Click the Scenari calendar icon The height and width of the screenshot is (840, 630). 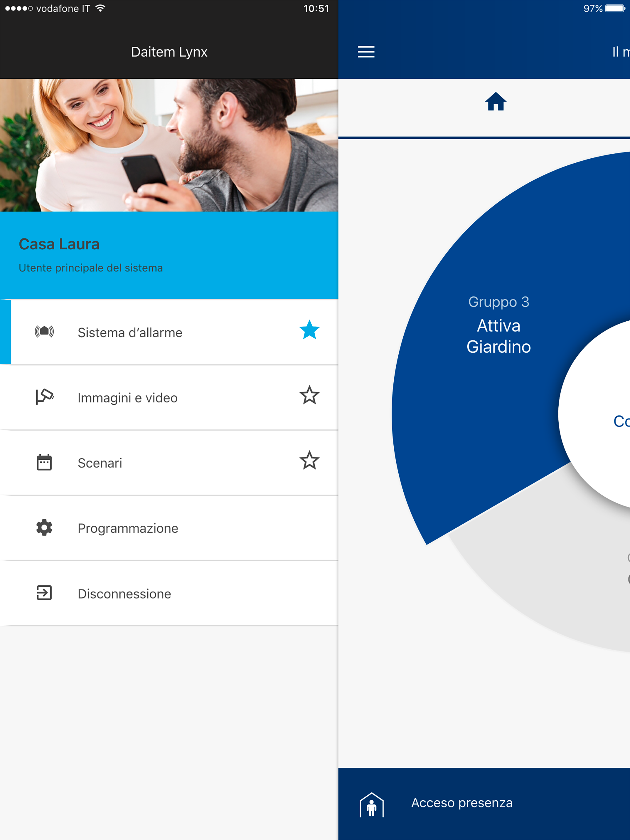click(x=44, y=462)
